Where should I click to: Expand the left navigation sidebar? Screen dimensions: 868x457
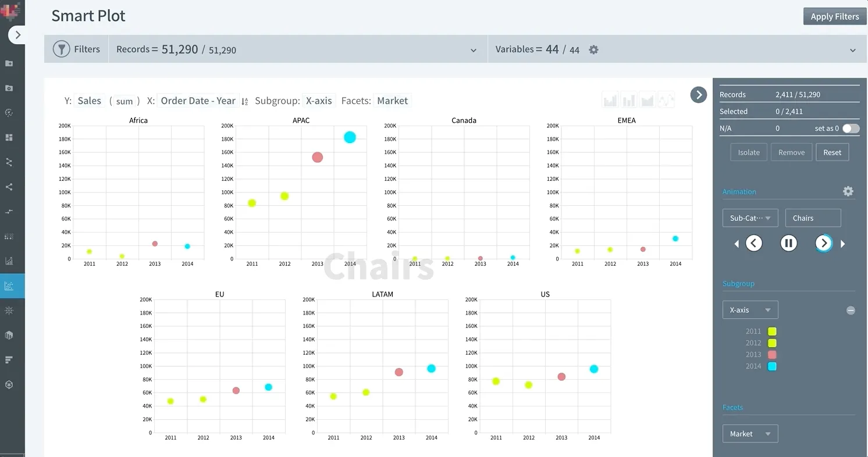[17, 35]
